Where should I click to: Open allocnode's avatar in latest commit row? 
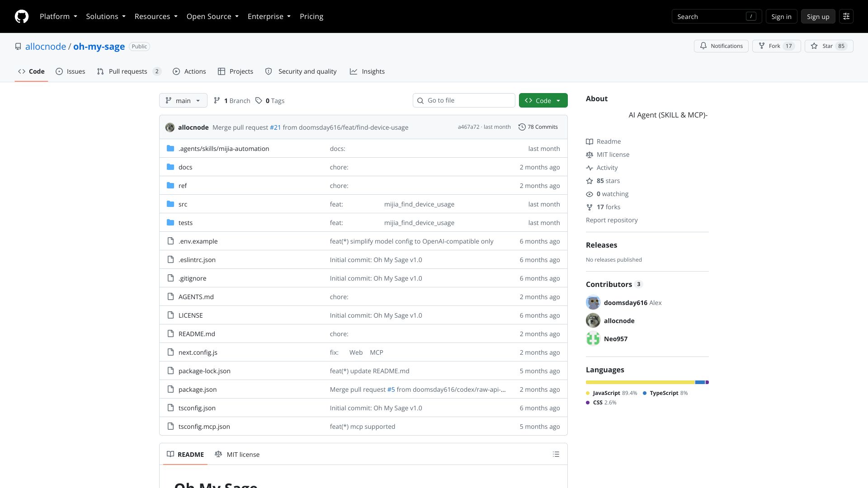click(x=170, y=127)
